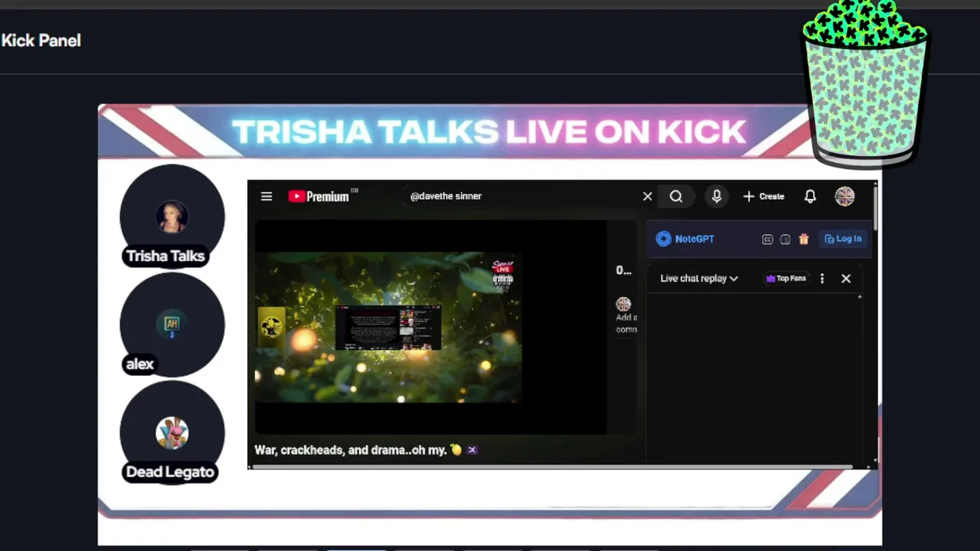This screenshot has height=551, width=980.
Task: Open YouTube notifications bell
Action: coord(810,197)
